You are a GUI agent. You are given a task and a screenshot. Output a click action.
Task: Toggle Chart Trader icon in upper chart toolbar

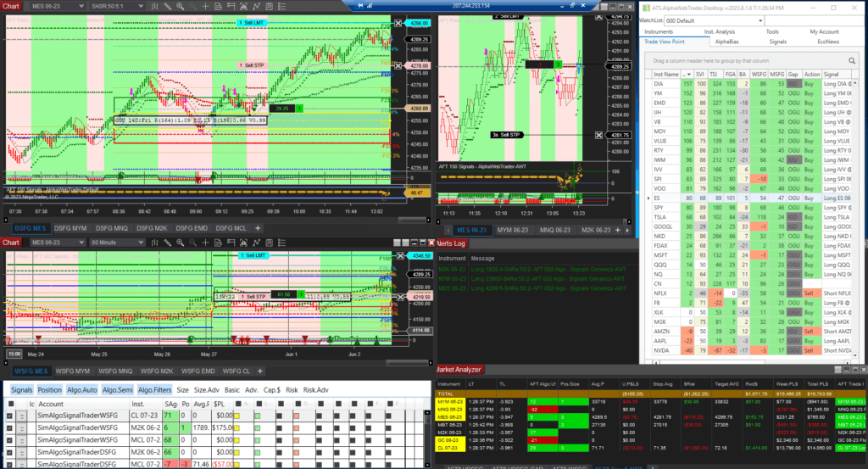coord(231,6)
